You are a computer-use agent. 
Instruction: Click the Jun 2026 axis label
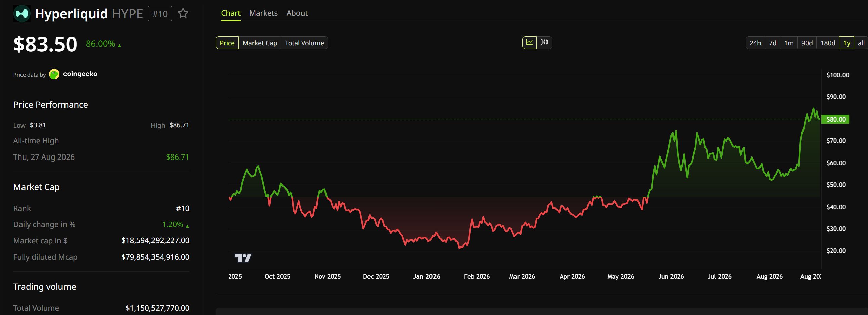[x=671, y=277]
